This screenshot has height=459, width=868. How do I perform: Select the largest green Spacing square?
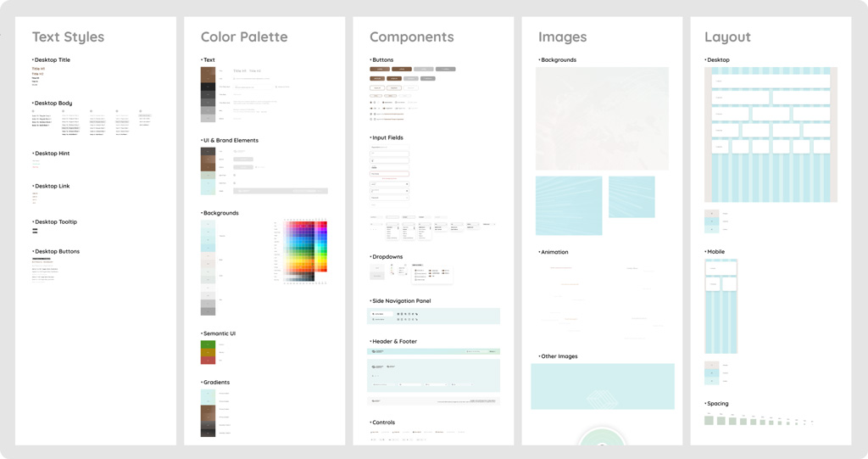pyautogui.click(x=709, y=420)
